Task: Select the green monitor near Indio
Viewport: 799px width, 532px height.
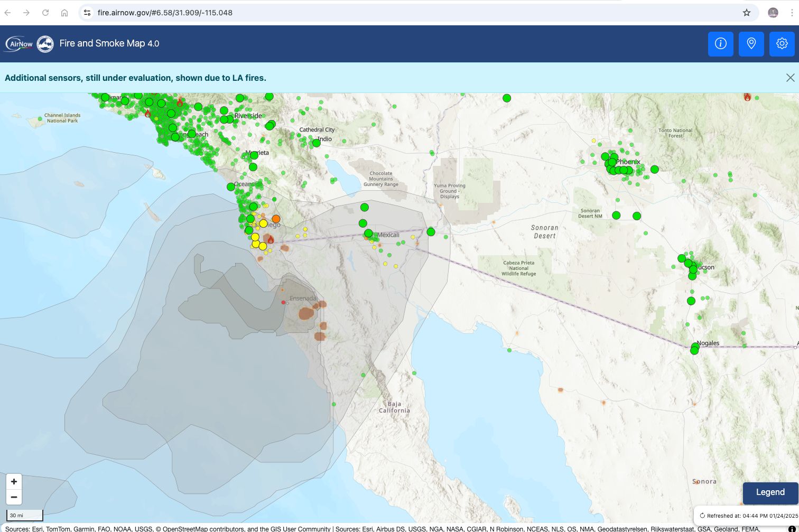Action: click(316, 143)
